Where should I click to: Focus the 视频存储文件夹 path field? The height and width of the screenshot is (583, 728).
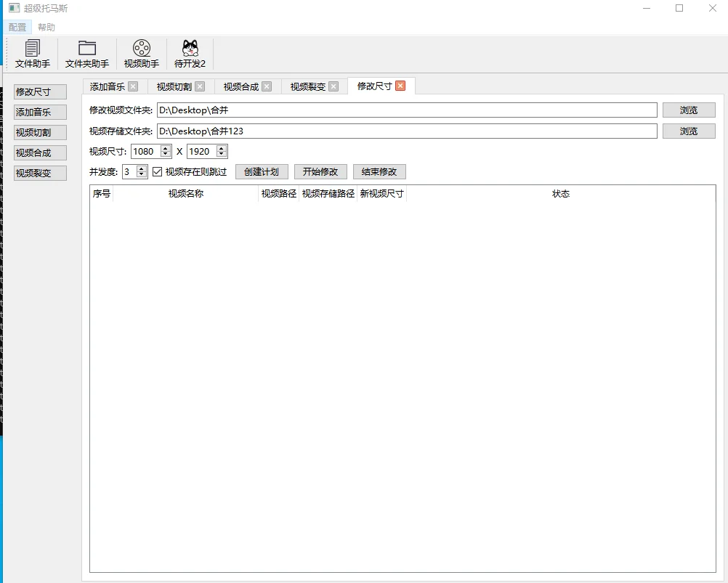click(407, 131)
